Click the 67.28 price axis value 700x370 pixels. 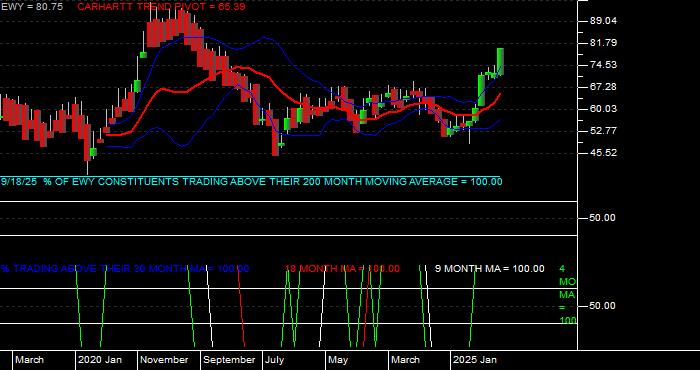603,87
